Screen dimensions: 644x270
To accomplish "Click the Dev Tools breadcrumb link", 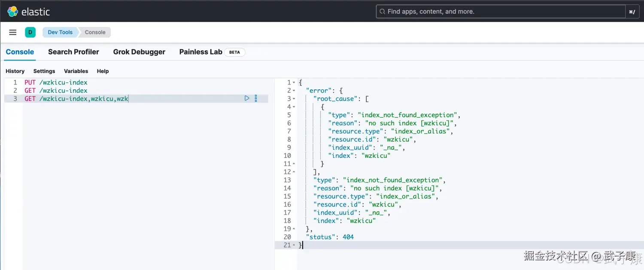I will pos(60,32).
